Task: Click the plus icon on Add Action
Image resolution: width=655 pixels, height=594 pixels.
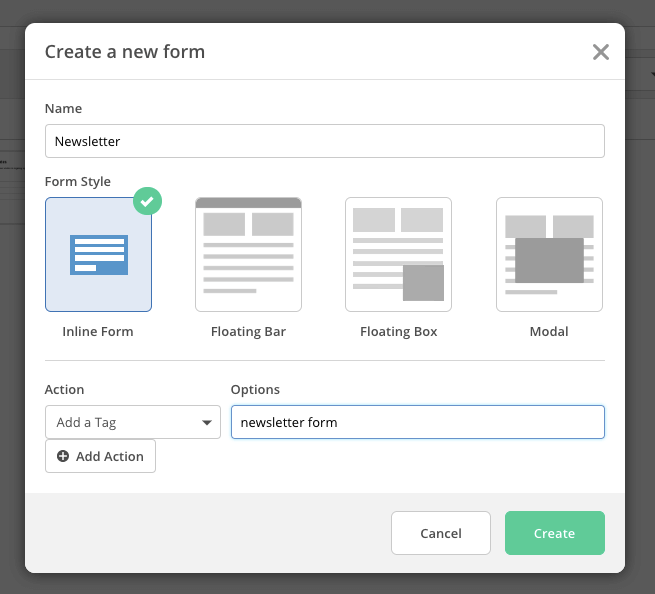Action: coord(63,456)
